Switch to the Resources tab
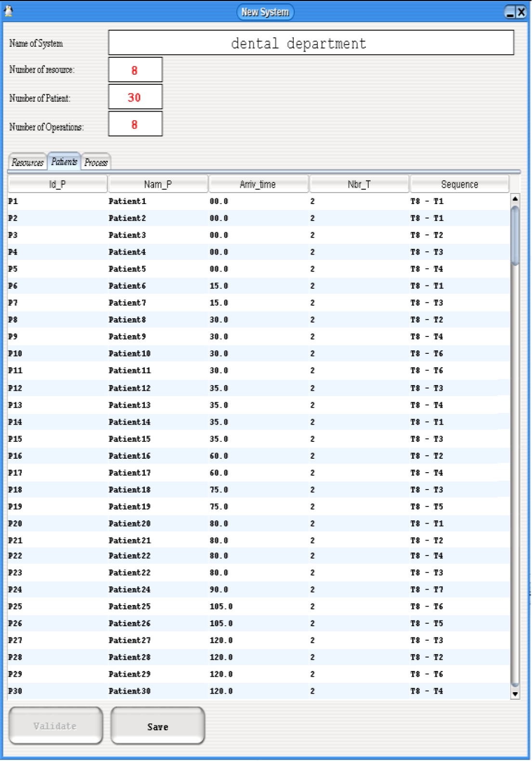Image resolution: width=532 pixels, height=761 pixels. tap(27, 162)
